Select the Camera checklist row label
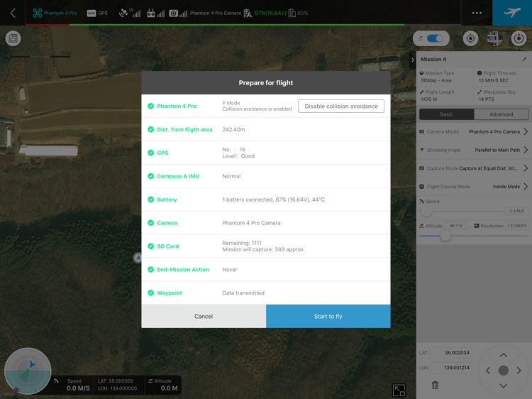532x399 pixels. pos(167,223)
